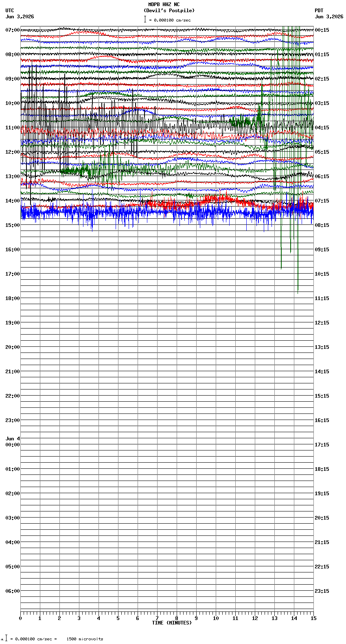Viewport: 346px width, 644px height.
Task: Select the 07:00 UTC row label
Action: [x=13, y=30]
